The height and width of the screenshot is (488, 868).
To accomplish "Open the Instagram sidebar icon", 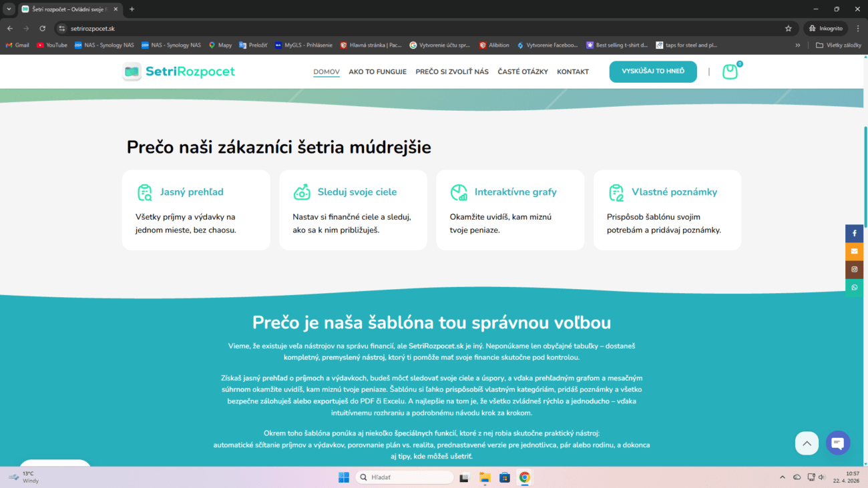I will click(854, 269).
